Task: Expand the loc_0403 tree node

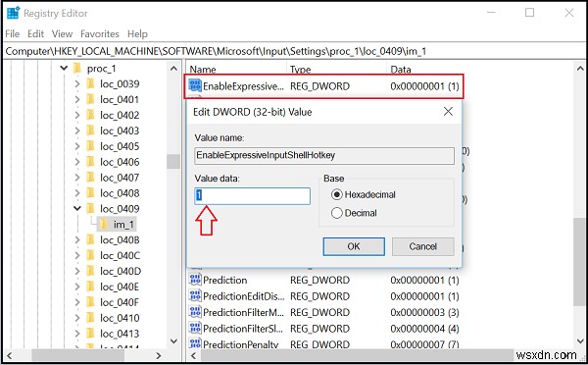Action: (x=77, y=130)
